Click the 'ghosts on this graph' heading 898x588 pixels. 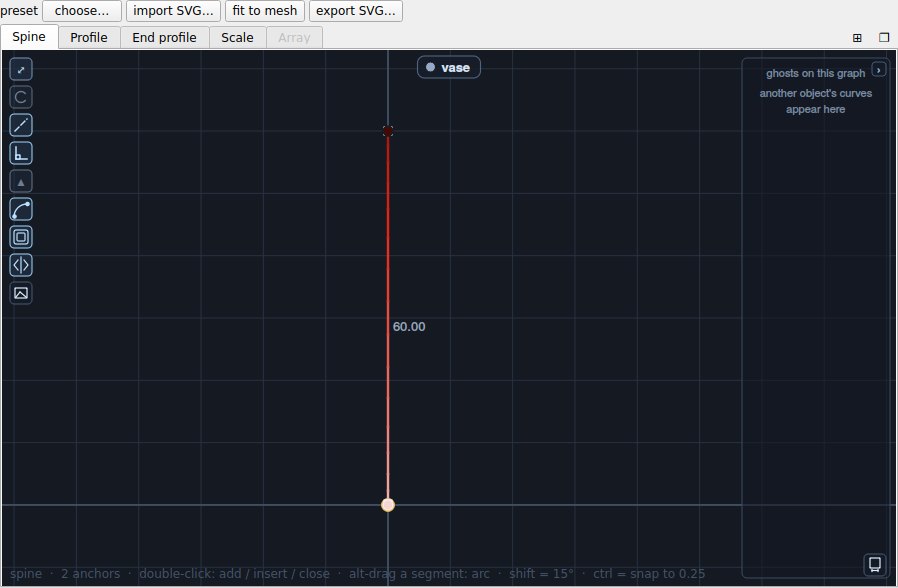(815, 73)
